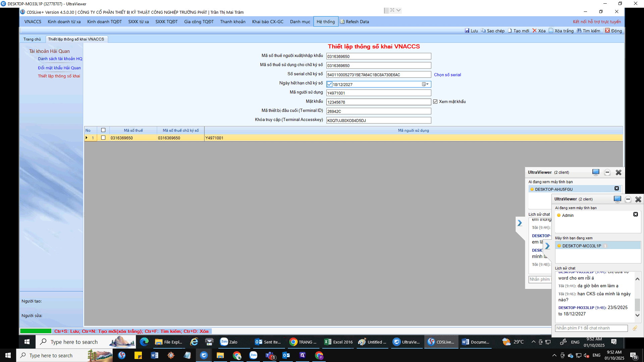Open Word on the local taskbar
Viewport: 644px width, 362px height.
point(154,355)
